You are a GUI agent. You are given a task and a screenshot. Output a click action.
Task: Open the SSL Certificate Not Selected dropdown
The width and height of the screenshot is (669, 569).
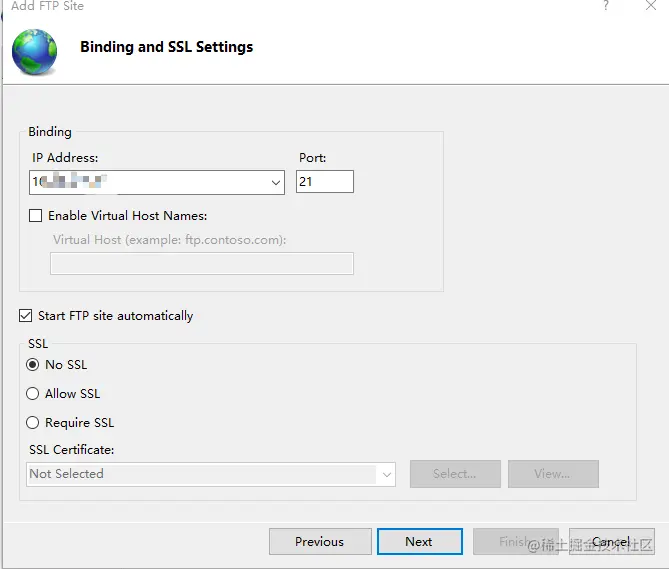[x=211, y=474]
